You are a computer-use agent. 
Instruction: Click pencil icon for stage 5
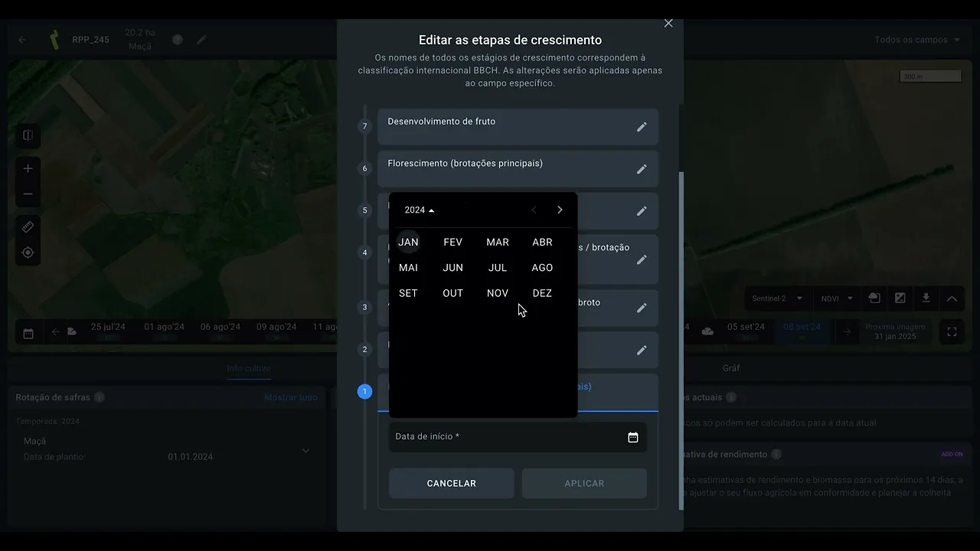tap(642, 211)
